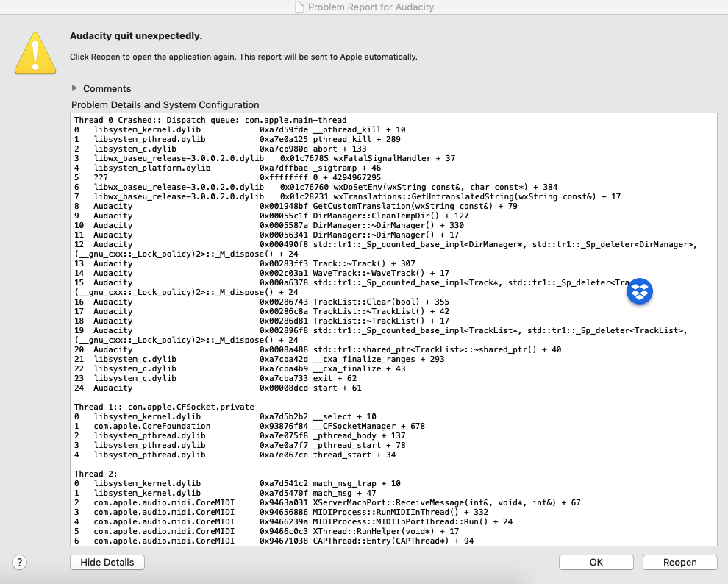Click the "start + 61" line

click(218, 388)
